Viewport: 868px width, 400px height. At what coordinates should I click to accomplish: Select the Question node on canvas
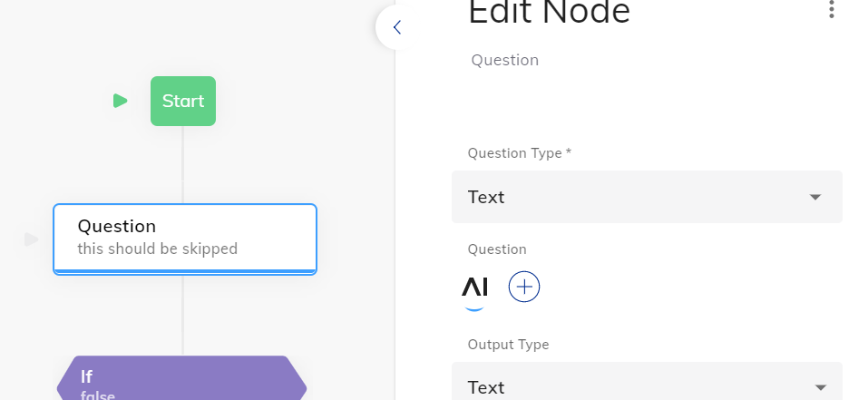(185, 239)
